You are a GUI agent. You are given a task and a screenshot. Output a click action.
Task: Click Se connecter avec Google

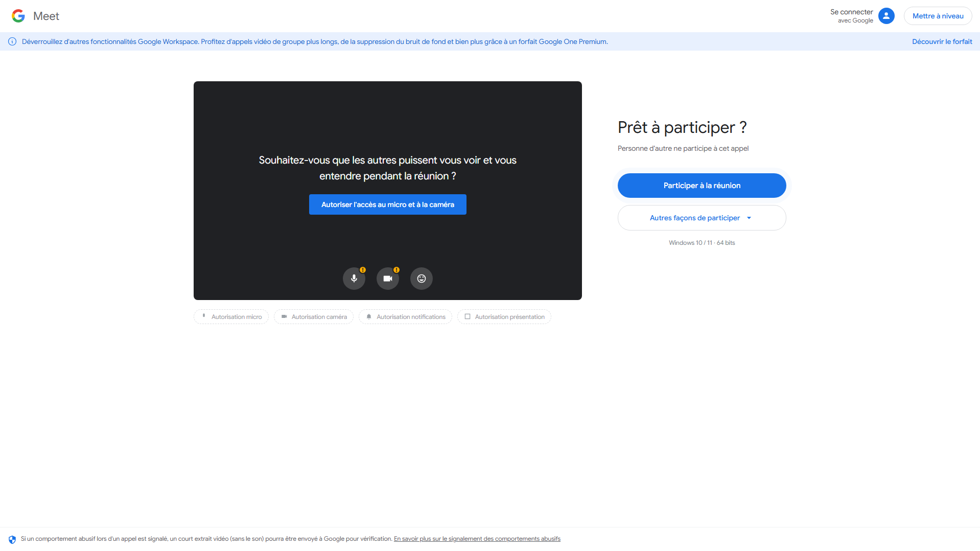851,16
